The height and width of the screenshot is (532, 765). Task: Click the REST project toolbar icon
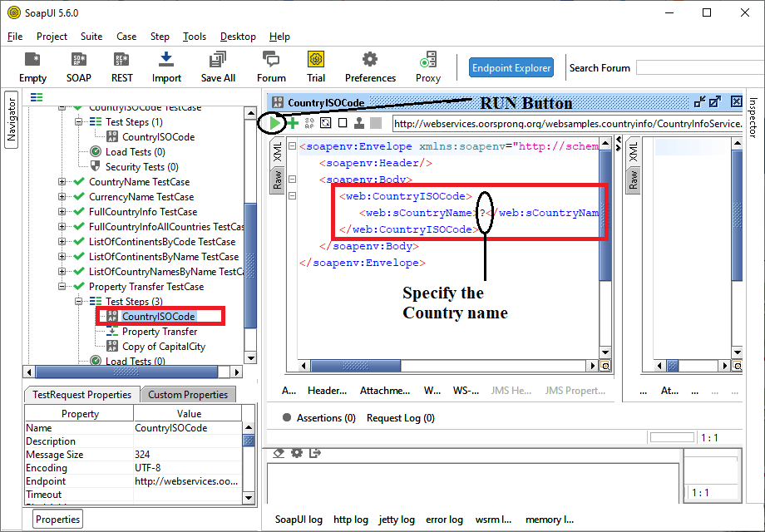[x=121, y=67]
